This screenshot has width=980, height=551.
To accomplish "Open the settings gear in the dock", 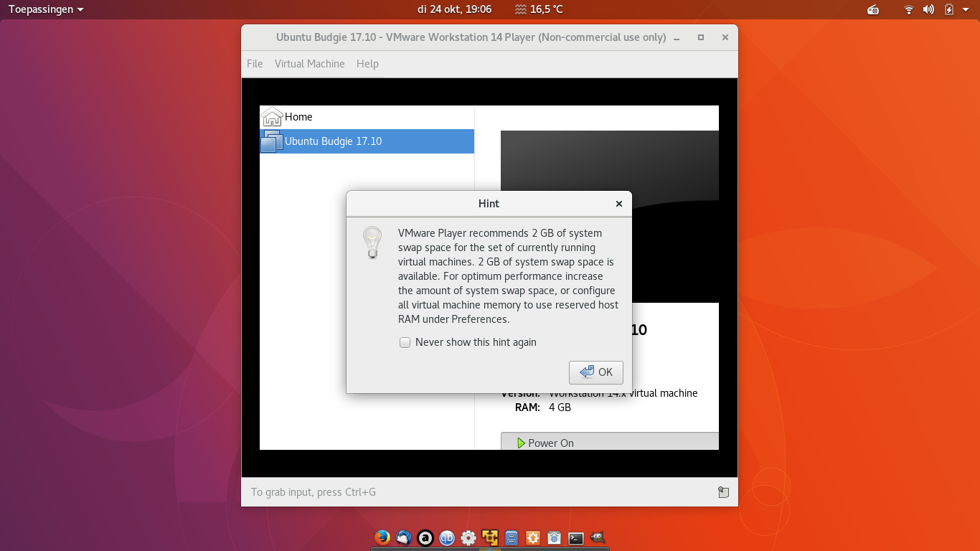I will [x=468, y=537].
